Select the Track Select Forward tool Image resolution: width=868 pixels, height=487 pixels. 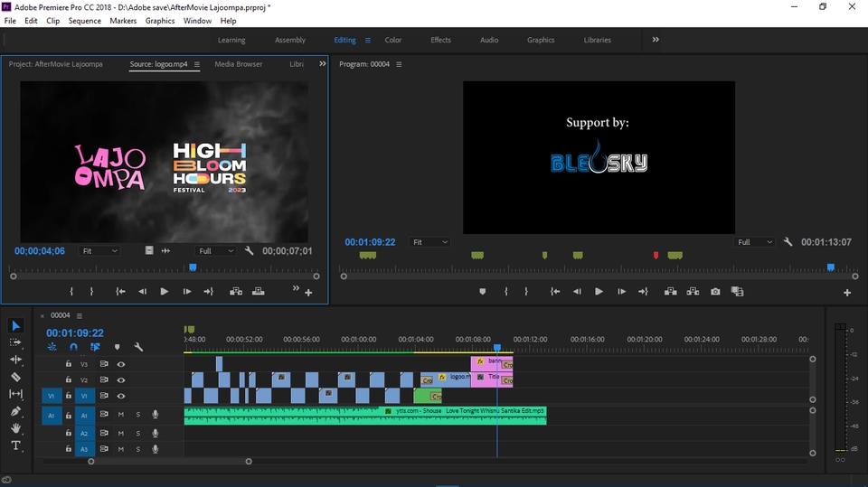coord(15,342)
